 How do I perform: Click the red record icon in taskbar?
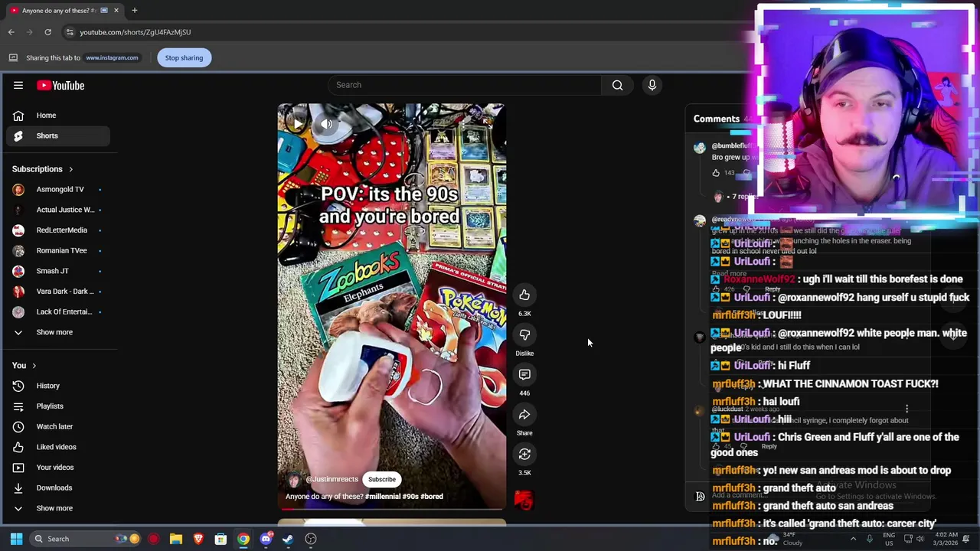click(x=154, y=539)
